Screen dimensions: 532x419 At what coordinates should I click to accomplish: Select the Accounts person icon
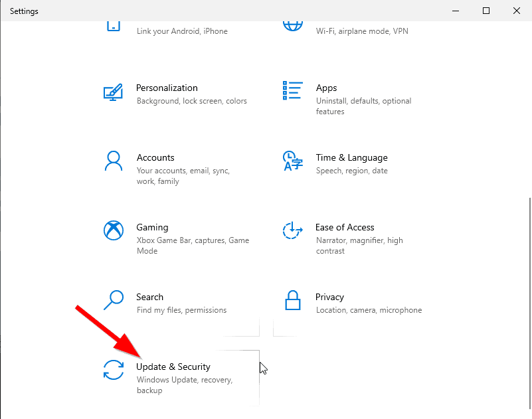coord(114,161)
